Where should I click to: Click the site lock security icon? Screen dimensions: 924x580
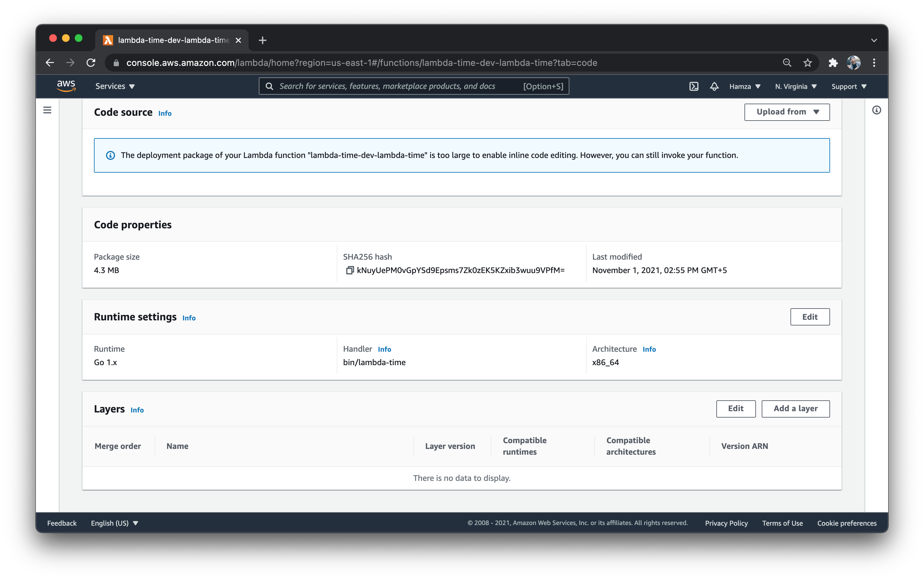pyautogui.click(x=116, y=63)
